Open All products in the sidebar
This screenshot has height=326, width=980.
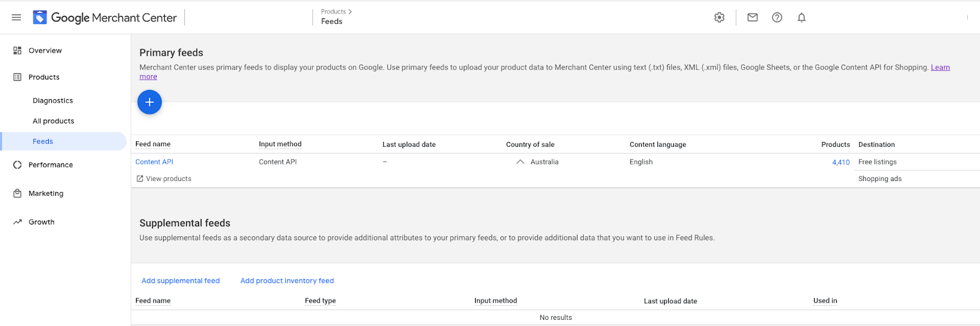[x=53, y=121]
